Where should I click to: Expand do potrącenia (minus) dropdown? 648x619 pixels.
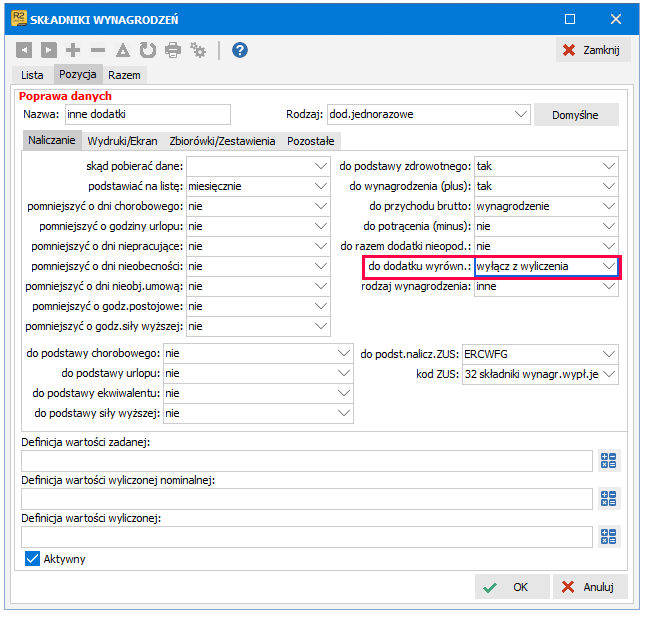pyautogui.click(x=609, y=226)
